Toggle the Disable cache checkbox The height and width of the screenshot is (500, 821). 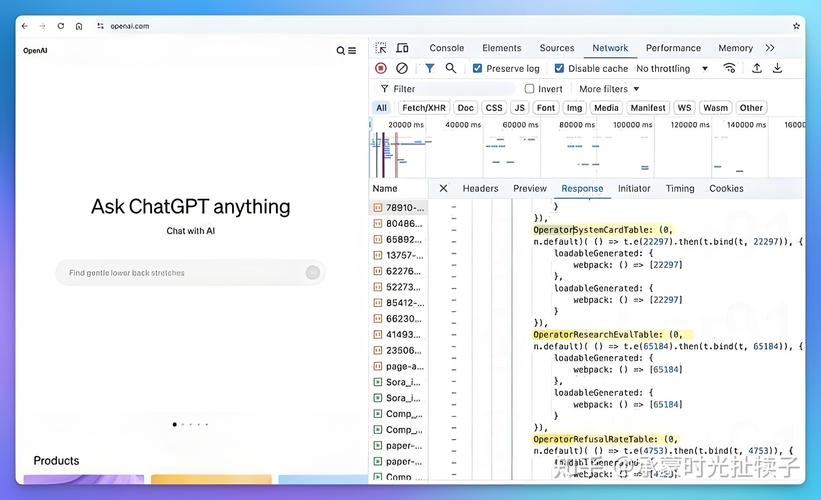coord(559,69)
